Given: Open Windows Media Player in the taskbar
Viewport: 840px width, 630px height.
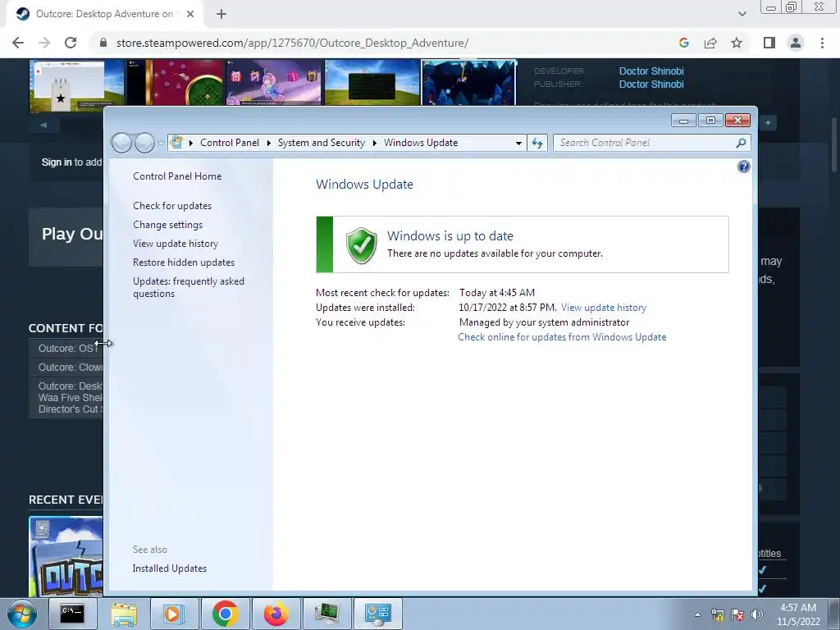Looking at the screenshot, I should click(174, 614).
